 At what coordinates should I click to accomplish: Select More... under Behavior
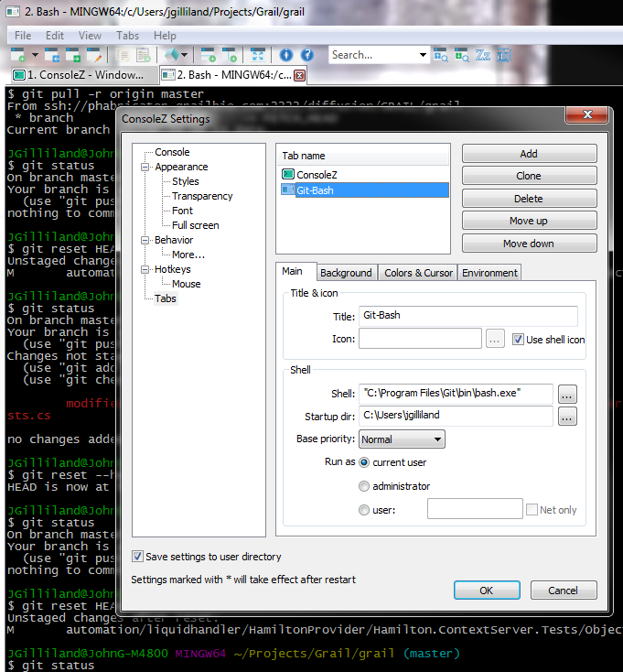click(x=188, y=255)
